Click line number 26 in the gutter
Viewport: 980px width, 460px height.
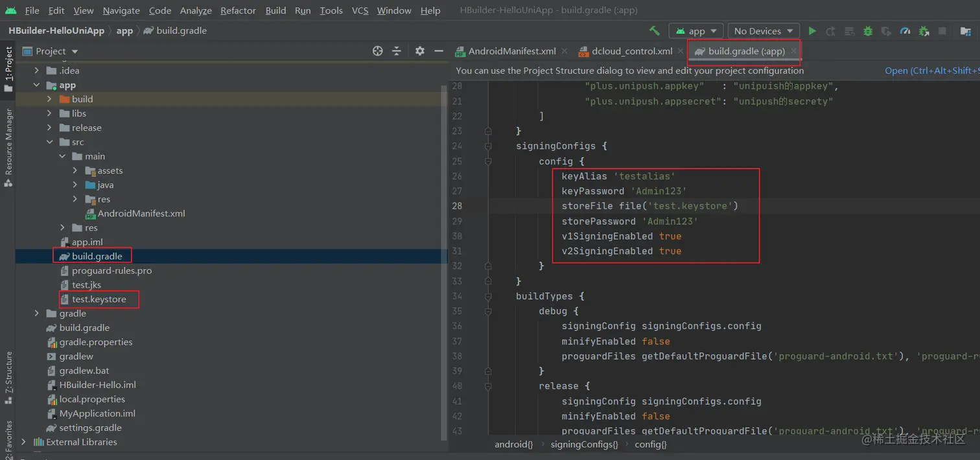(457, 176)
